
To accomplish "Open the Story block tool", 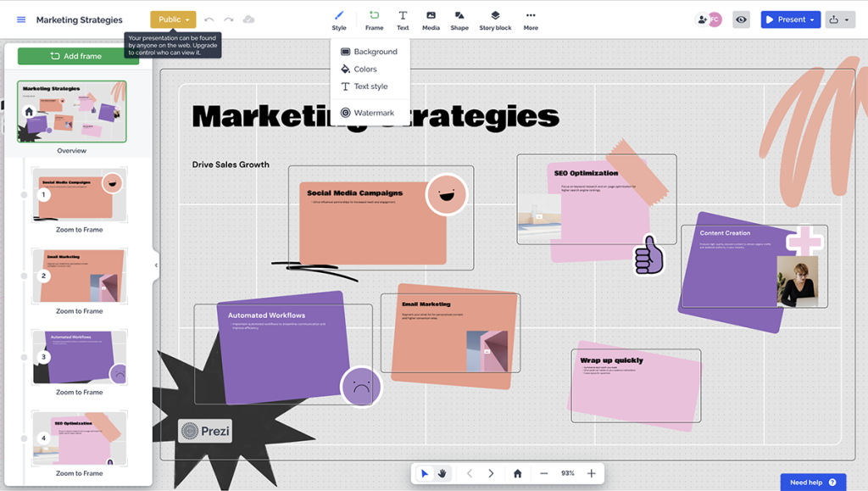I will tap(494, 19).
